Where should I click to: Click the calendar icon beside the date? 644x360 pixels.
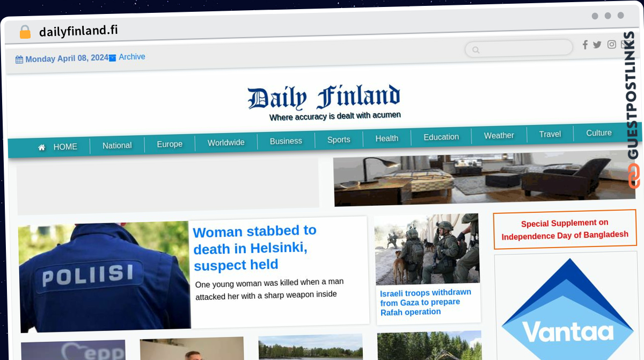pos(19,60)
